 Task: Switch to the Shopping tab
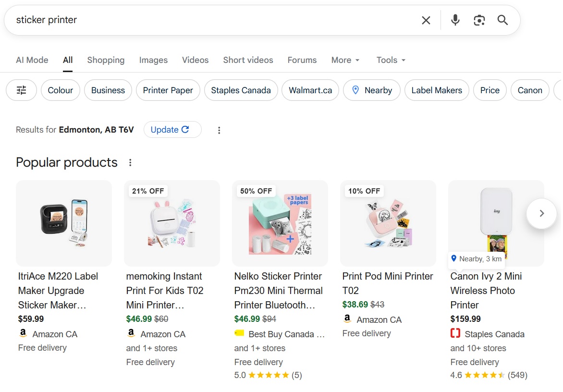click(106, 60)
